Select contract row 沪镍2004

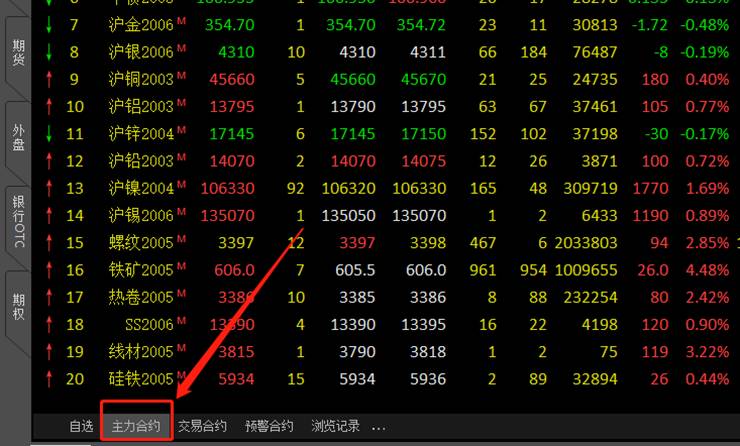click(386, 188)
